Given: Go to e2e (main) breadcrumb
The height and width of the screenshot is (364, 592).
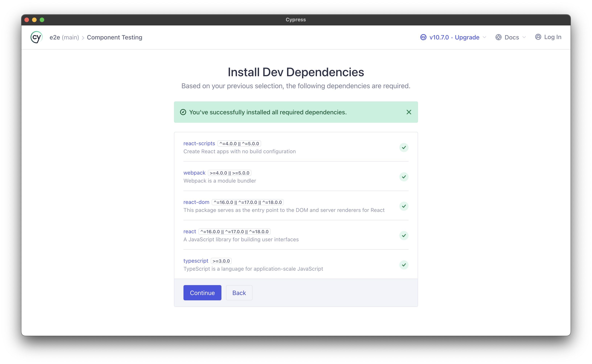Looking at the screenshot, I should (64, 37).
